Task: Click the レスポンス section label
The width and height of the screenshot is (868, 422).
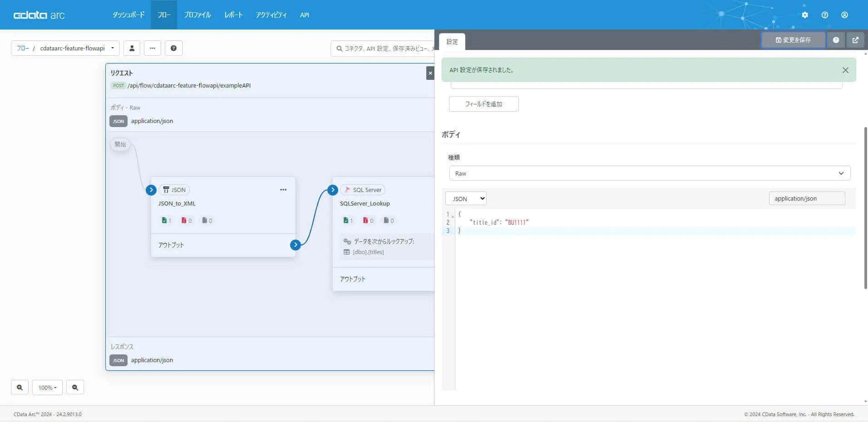Action: [122, 347]
